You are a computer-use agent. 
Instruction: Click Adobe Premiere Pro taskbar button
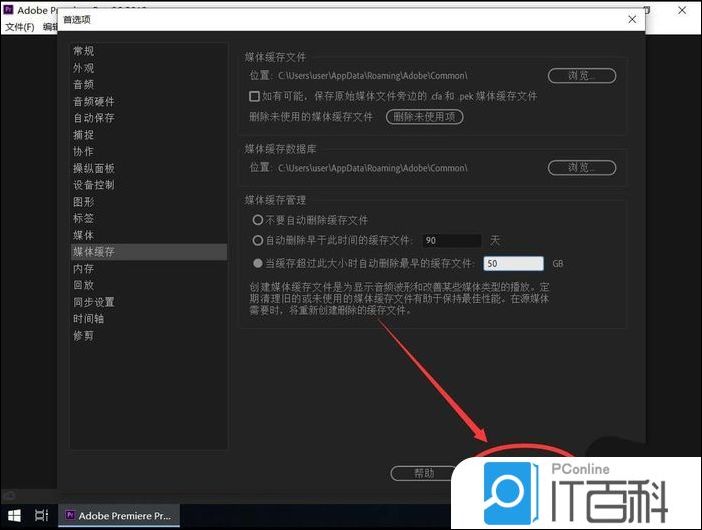(x=119, y=516)
